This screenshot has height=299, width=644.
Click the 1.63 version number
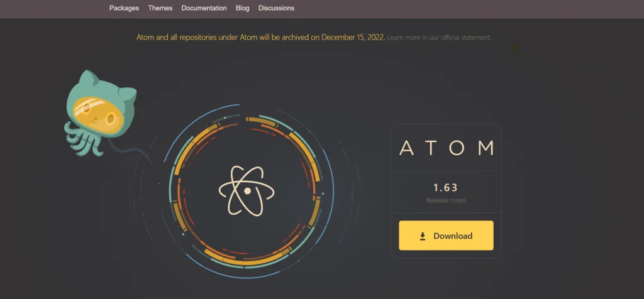446,187
